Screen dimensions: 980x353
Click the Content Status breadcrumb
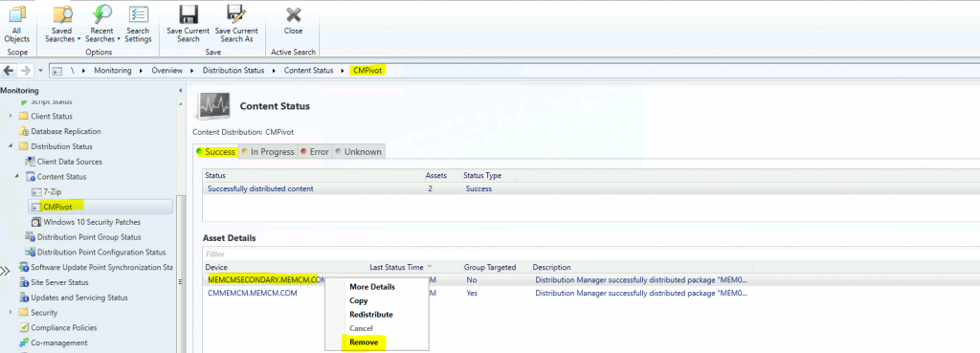coord(309,71)
